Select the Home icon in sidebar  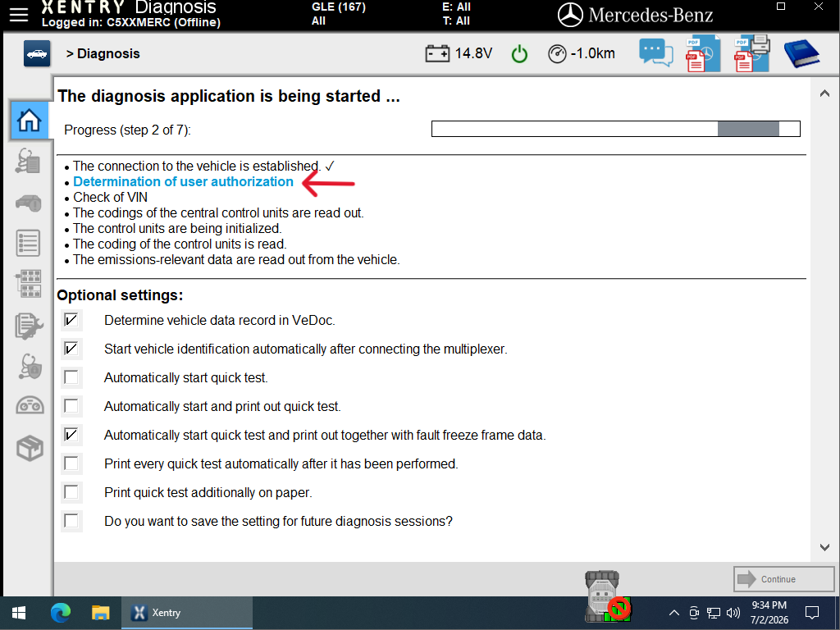(x=29, y=120)
